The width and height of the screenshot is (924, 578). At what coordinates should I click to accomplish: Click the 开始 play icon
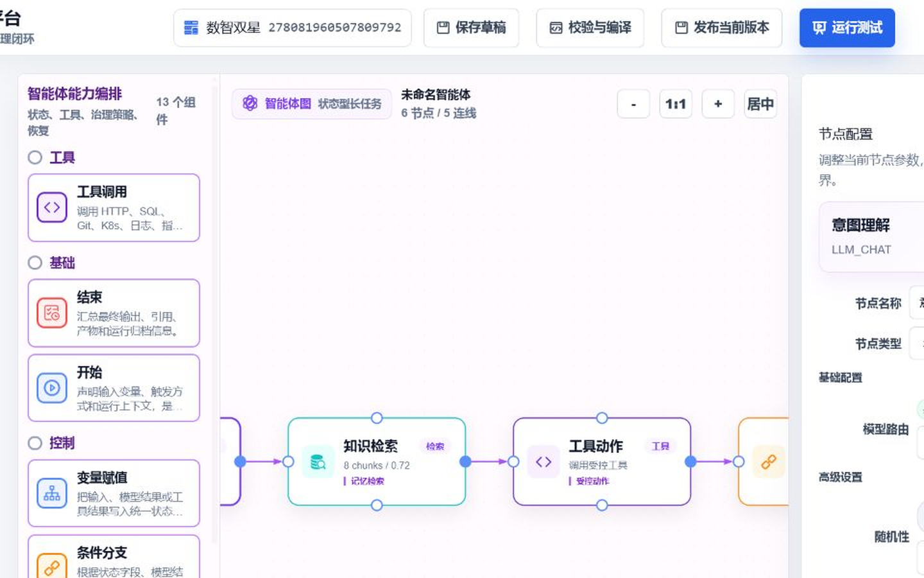52,388
